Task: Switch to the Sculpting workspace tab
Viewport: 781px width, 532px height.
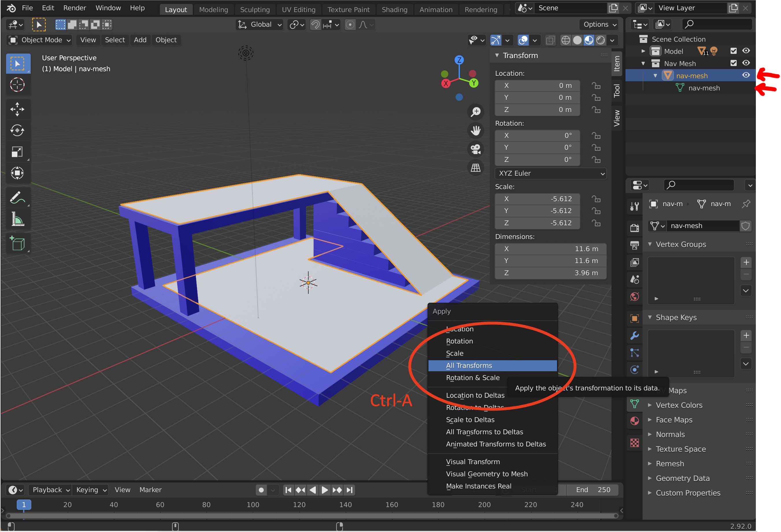Action: (255, 10)
